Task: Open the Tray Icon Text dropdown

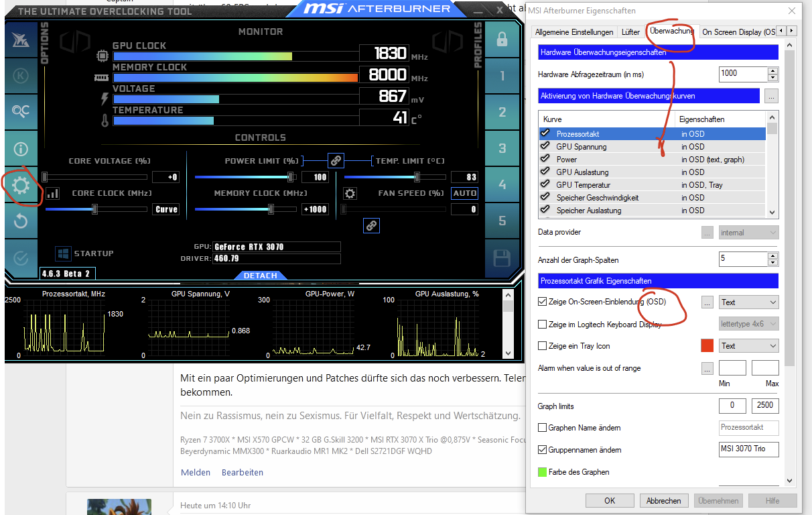Action: coord(748,346)
